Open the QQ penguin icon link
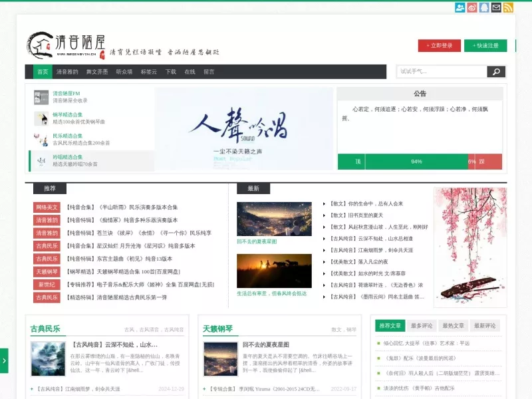 [x=484, y=7]
